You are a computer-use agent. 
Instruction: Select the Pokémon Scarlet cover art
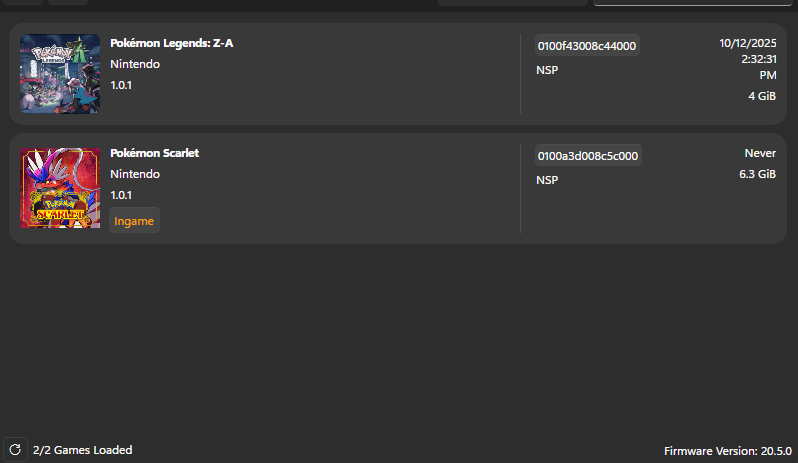click(60, 188)
